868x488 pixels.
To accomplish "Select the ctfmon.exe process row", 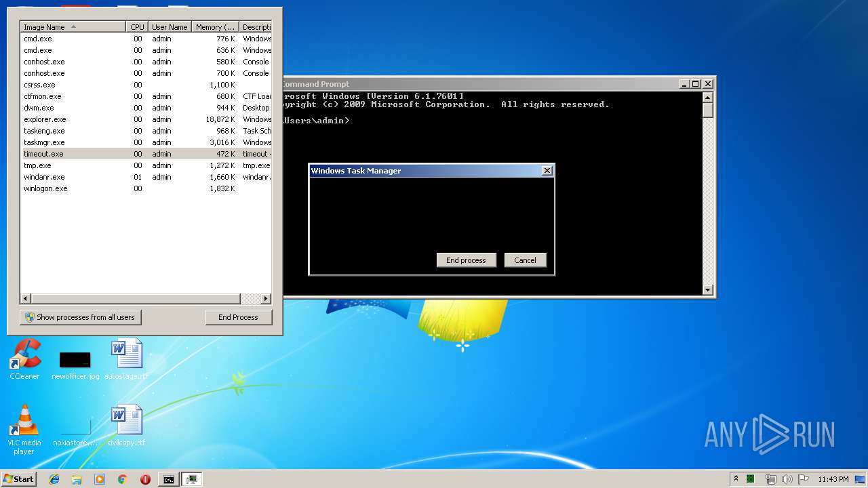I will coord(146,96).
